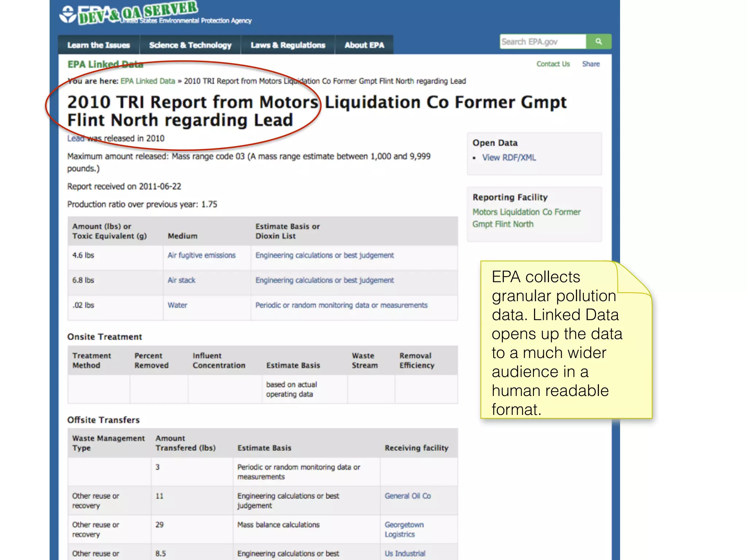Click the Offsite Transfers heading
The height and width of the screenshot is (560, 747).
pyautogui.click(x=103, y=420)
